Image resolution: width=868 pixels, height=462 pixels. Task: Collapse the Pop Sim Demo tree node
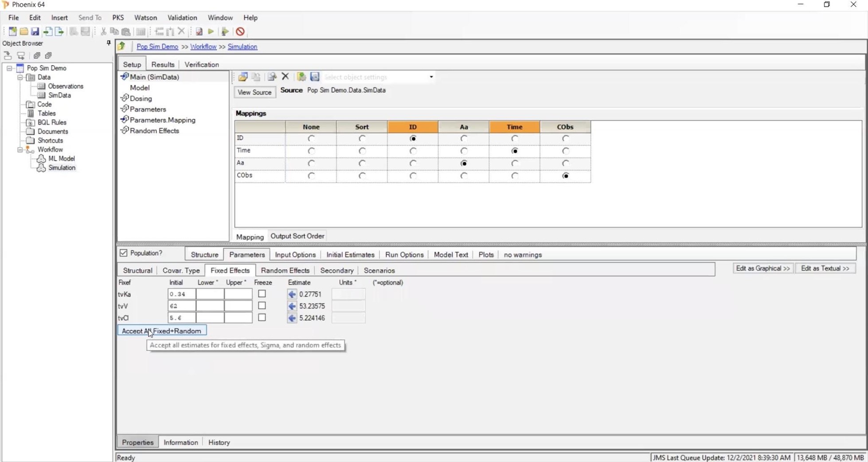coord(9,68)
